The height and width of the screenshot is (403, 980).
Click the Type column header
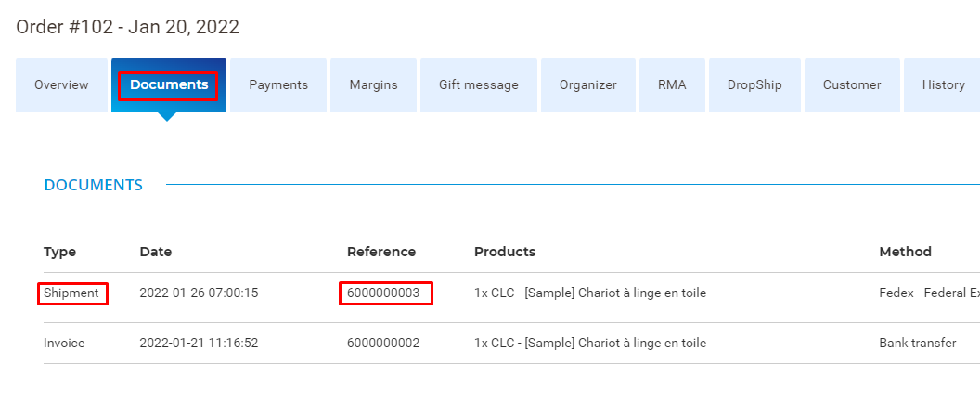[59, 252]
